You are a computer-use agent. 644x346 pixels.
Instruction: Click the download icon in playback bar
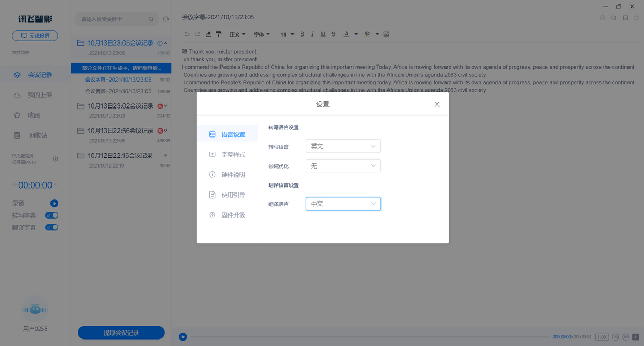tap(635, 337)
